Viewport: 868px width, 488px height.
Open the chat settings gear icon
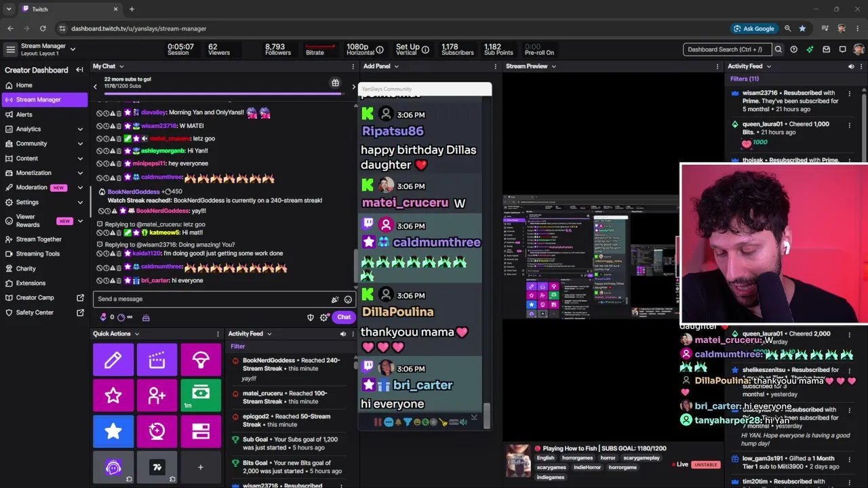point(324,317)
